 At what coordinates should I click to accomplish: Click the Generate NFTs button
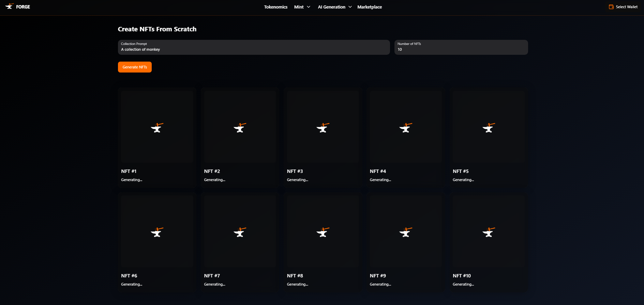tap(135, 67)
